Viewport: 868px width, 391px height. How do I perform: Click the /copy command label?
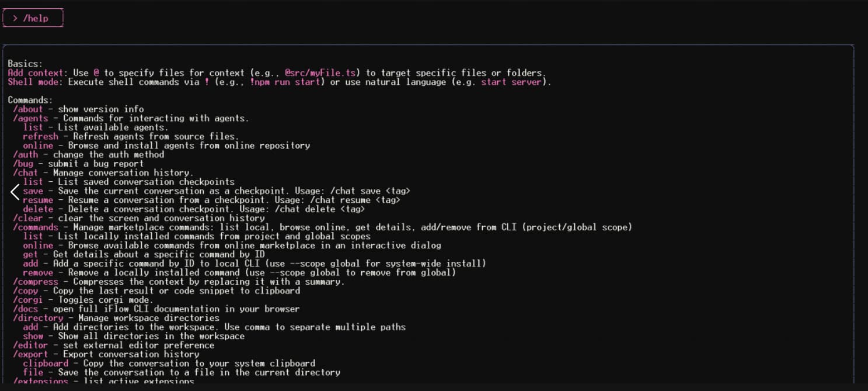[x=26, y=291]
